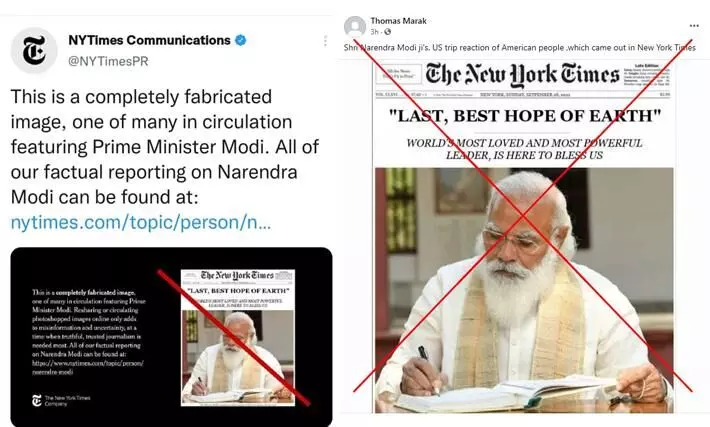Click the blue verified badge icon
The height and width of the screenshot is (427, 710).
click(x=240, y=40)
